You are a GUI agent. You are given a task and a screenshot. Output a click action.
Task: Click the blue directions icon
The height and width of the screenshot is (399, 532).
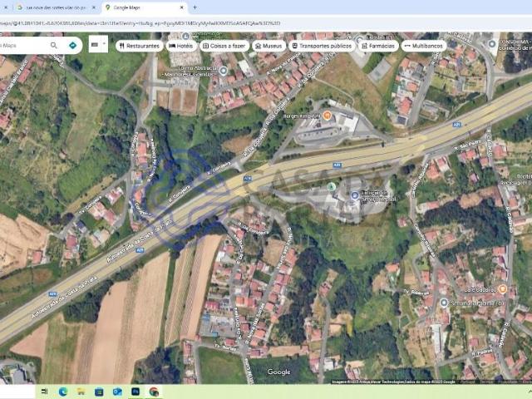(x=72, y=46)
